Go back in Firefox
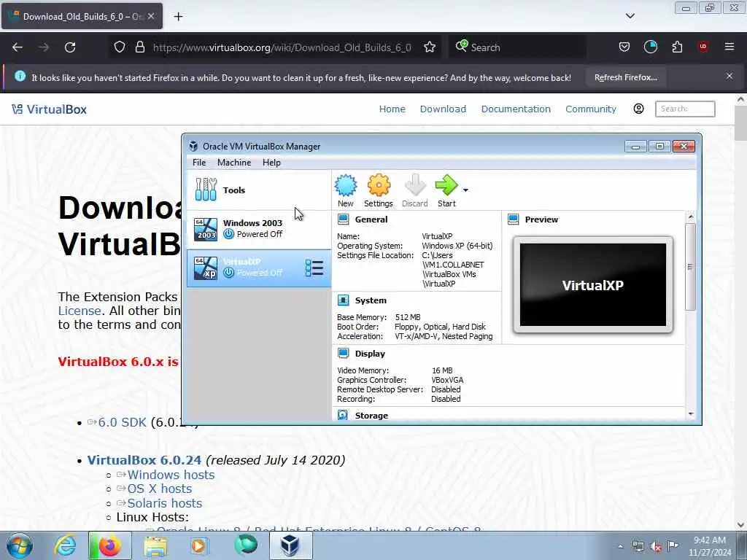The width and height of the screenshot is (747, 560). pos(18,47)
